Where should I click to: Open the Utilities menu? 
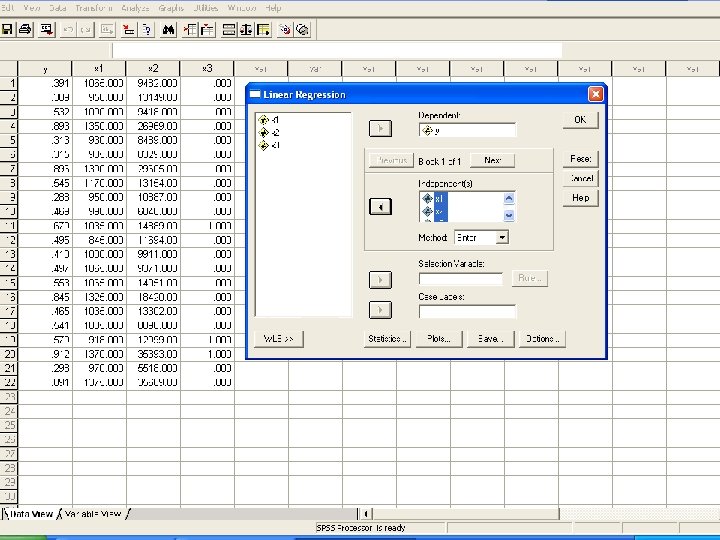click(205, 8)
